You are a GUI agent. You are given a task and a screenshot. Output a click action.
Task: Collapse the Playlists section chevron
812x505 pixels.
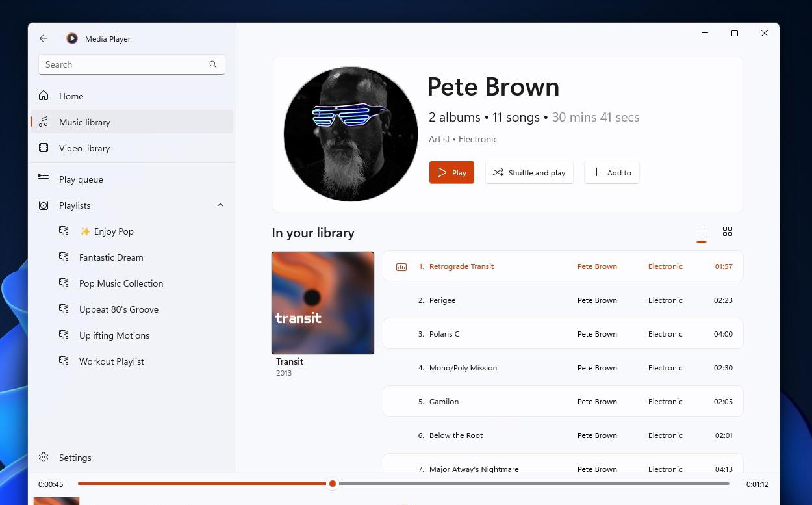pyautogui.click(x=220, y=205)
